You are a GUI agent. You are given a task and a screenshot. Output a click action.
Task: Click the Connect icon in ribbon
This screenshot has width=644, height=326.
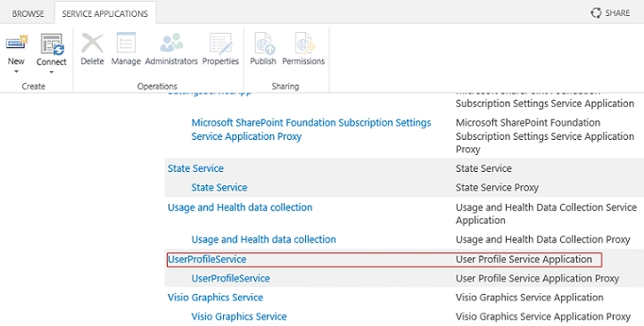(x=52, y=44)
